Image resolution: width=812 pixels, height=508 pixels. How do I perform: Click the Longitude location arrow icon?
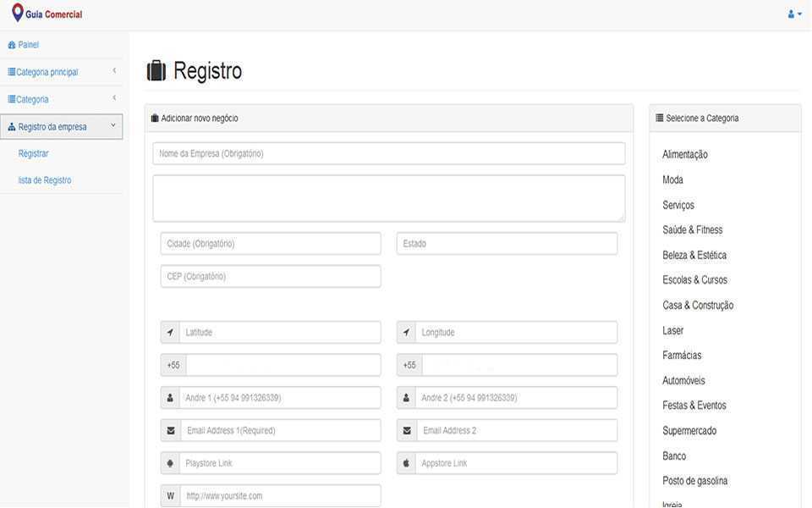(x=406, y=333)
